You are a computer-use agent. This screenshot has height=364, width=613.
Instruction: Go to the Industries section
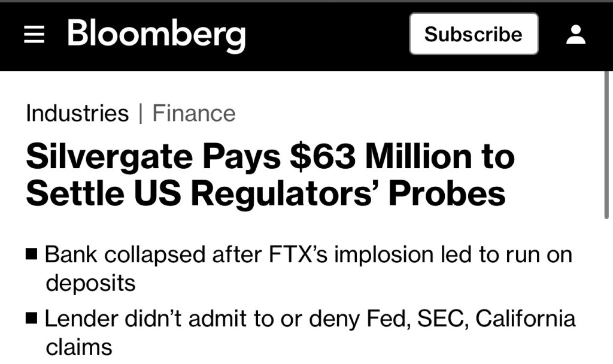pyautogui.click(x=77, y=113)
